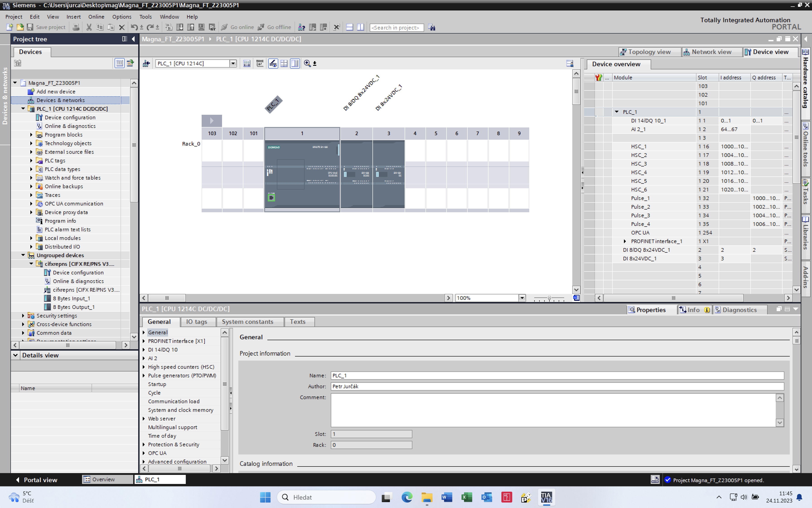Expand PROFINETinterface_1 row in Device overview

625,241
